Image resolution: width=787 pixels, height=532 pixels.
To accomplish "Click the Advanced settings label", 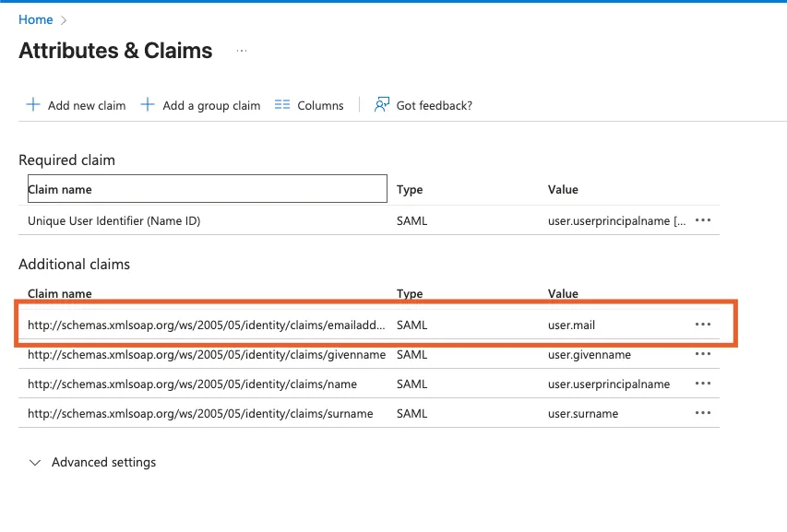I will (x=104, y=462).
